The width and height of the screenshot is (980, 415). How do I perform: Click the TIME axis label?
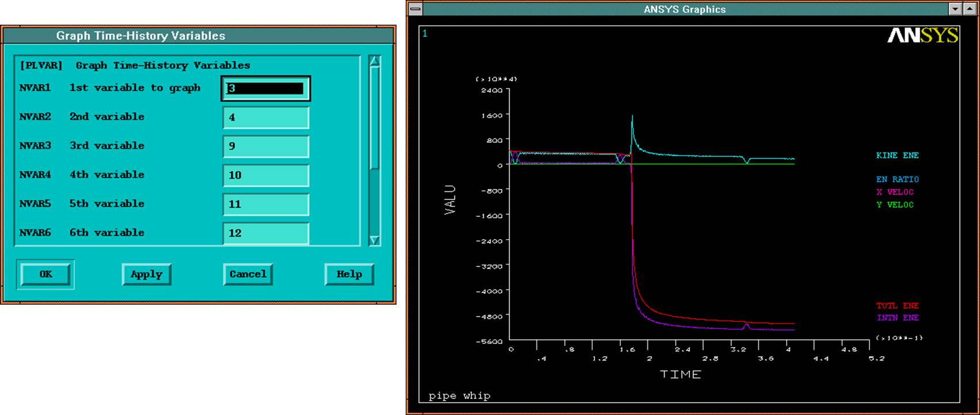pos(680,374)
